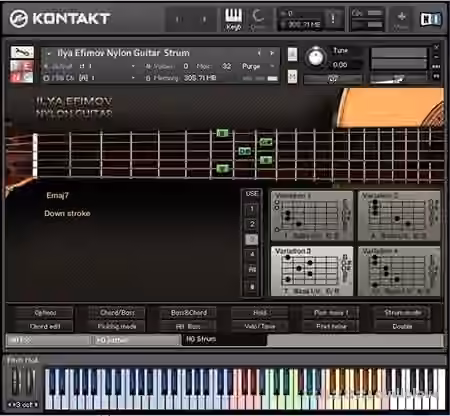Viewport: 450px width, 416px height.
Task: Select USE variation slot 4
Action: click(252, 254)
